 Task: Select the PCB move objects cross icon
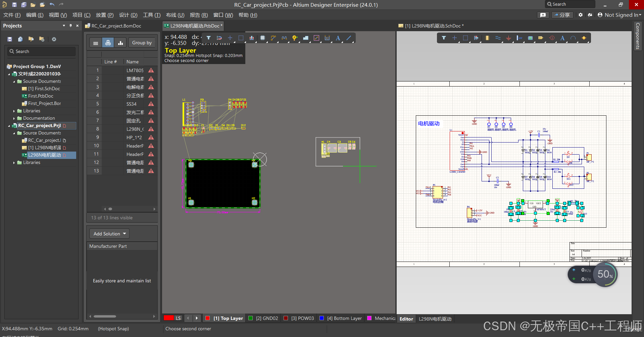[x=230, y=38]
